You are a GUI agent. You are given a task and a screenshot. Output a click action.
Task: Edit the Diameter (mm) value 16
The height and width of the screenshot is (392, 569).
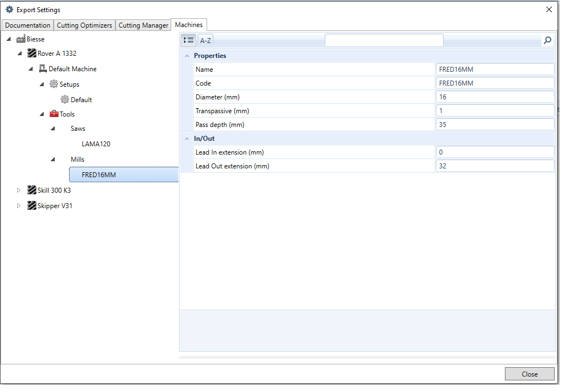click(495, 97)
